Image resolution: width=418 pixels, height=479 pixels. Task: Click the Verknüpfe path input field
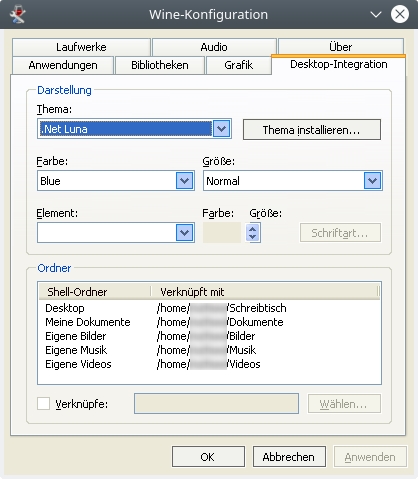(216, 404)
